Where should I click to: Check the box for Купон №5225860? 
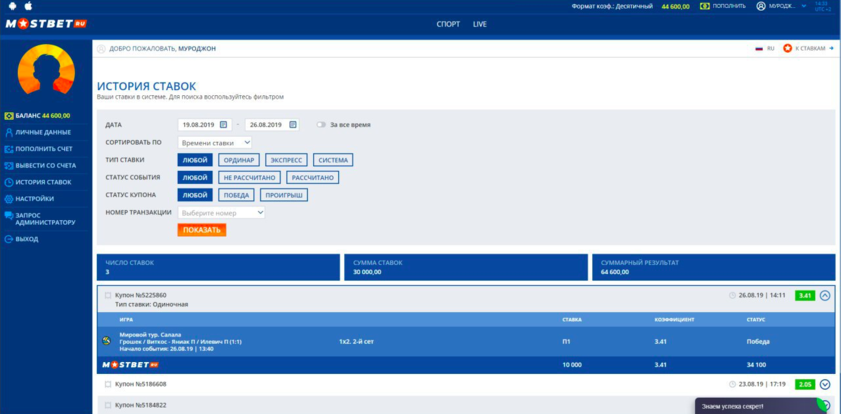pyautogui.click(x=108, y=295)
